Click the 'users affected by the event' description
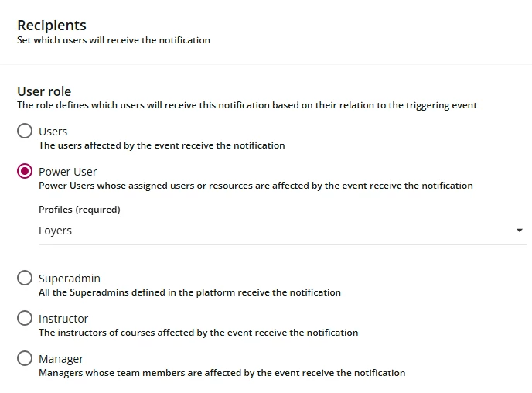532x393 pixels. 162,145
